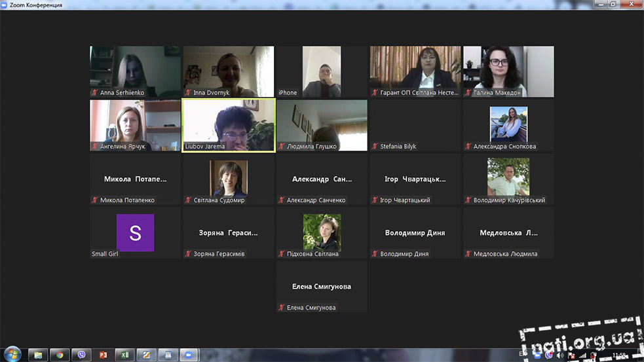
Task: Click the large Елена Смигунова tile name
Action: [322, 287]
